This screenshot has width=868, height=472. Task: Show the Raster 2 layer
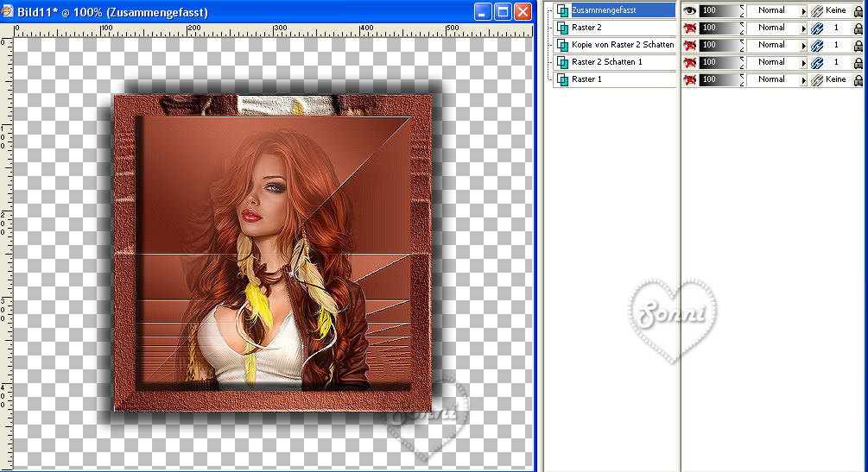[689, 28]
